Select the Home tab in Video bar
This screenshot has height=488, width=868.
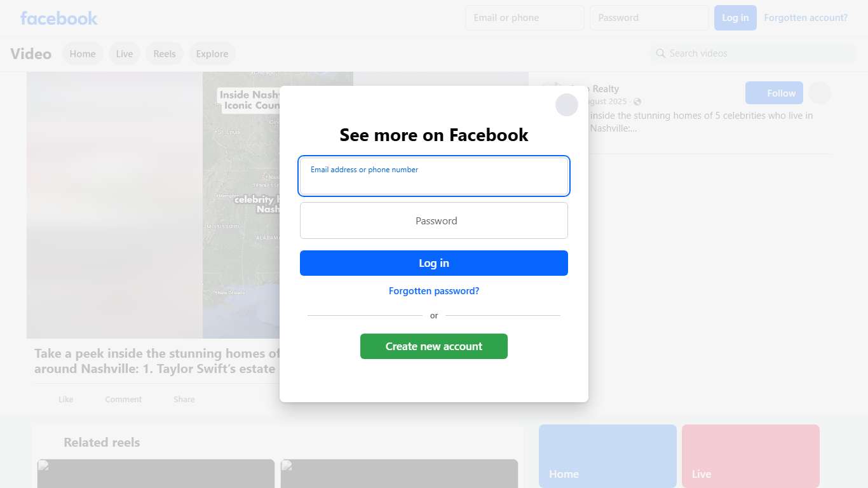coord(83,54)
